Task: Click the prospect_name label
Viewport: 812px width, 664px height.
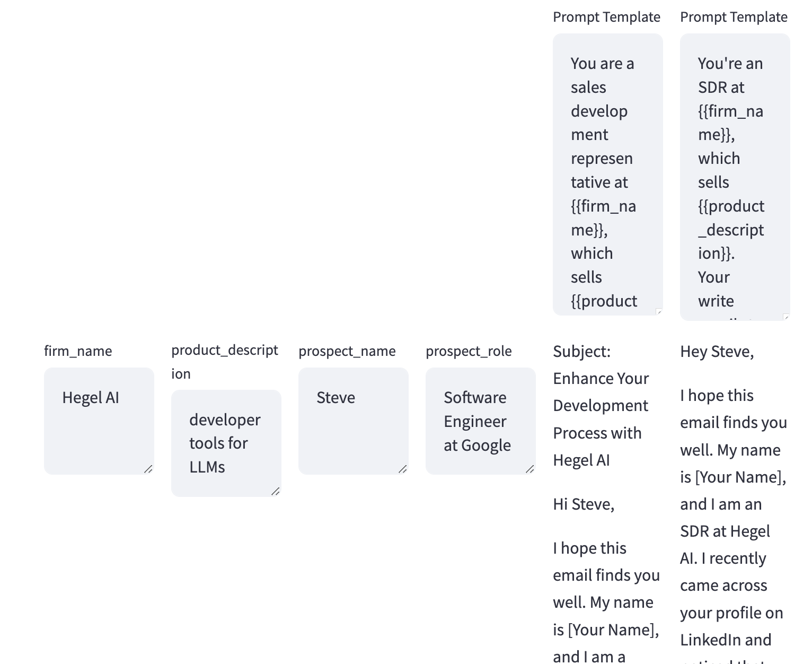Action: (347, 351)
